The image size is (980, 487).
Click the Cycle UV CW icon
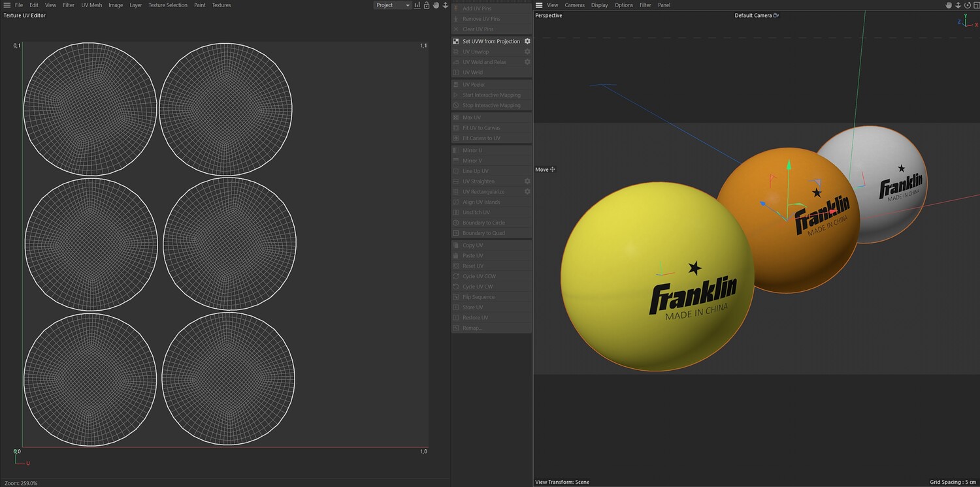[x=456, y=287]
